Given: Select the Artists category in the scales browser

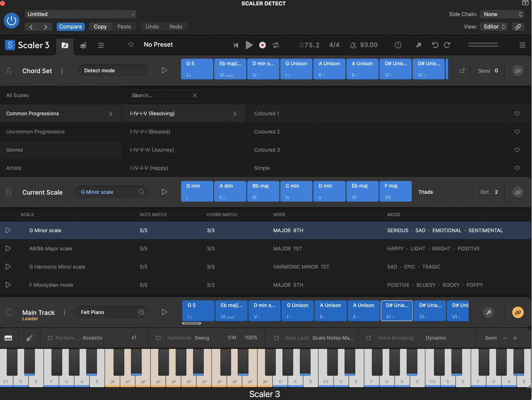Looking at the screenshot, I should (x=14, y=168).
